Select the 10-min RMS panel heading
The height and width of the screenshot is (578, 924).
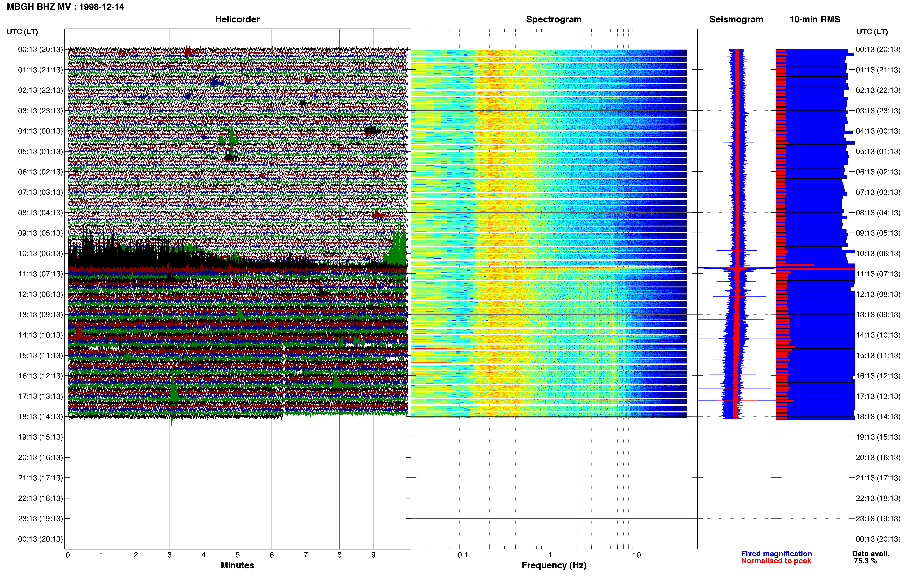(x=815, y=19)
